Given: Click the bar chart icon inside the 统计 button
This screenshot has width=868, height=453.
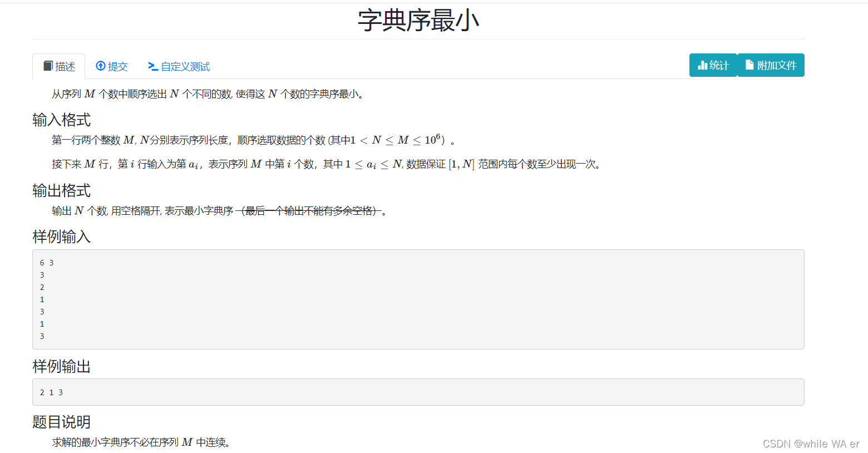Looking at the screenshot, I should (x=703, y=65).
